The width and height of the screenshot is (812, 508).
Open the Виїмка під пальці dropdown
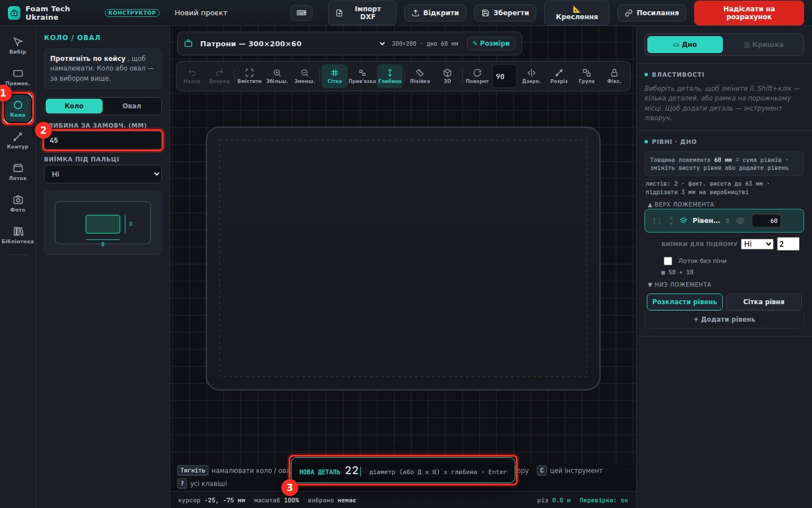[103, 174]
